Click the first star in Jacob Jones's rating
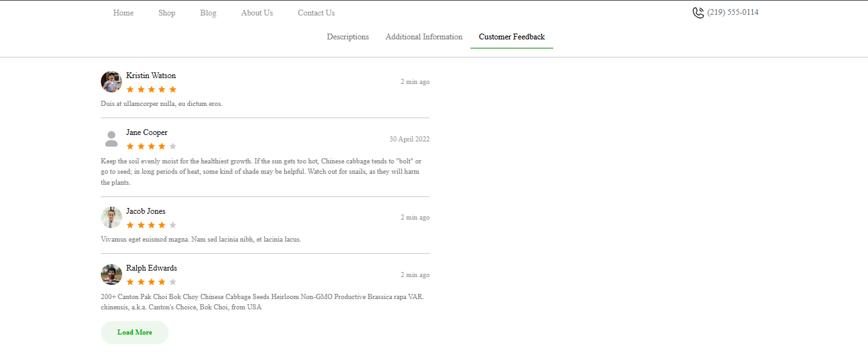The height and width of the screenshot is (363, 868). 131,225
